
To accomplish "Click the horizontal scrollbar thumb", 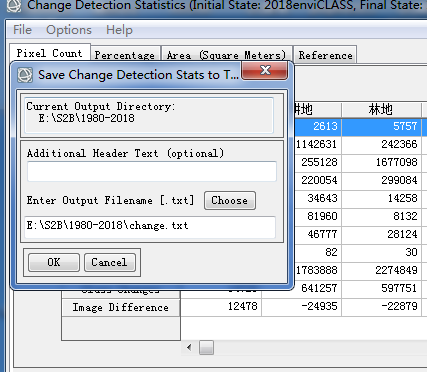I will (206, 348).
